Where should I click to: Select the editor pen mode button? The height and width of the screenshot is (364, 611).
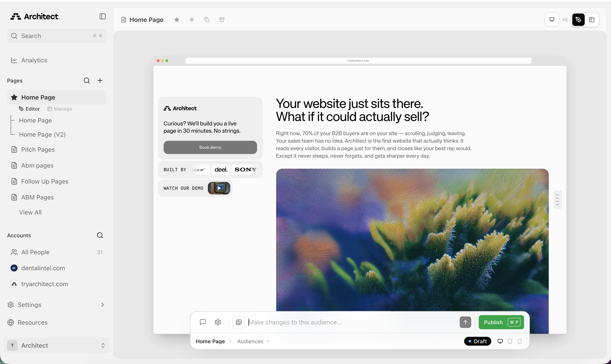(x=578, y=20)
